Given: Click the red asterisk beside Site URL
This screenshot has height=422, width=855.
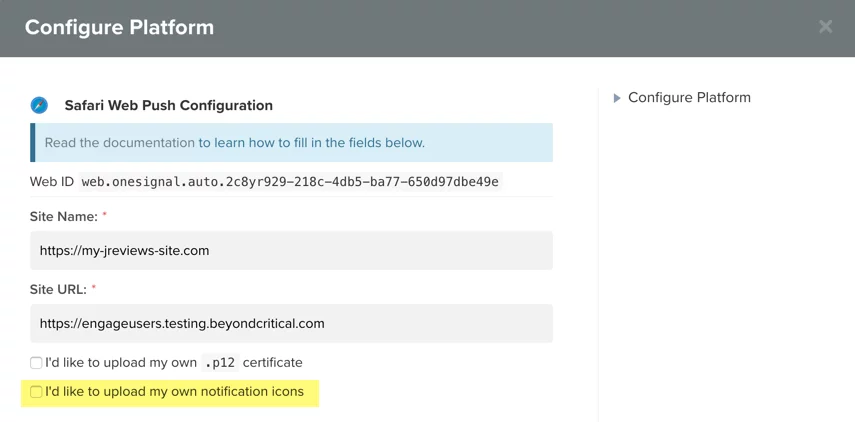Looking at the screenshot, I should pos(94,288).
